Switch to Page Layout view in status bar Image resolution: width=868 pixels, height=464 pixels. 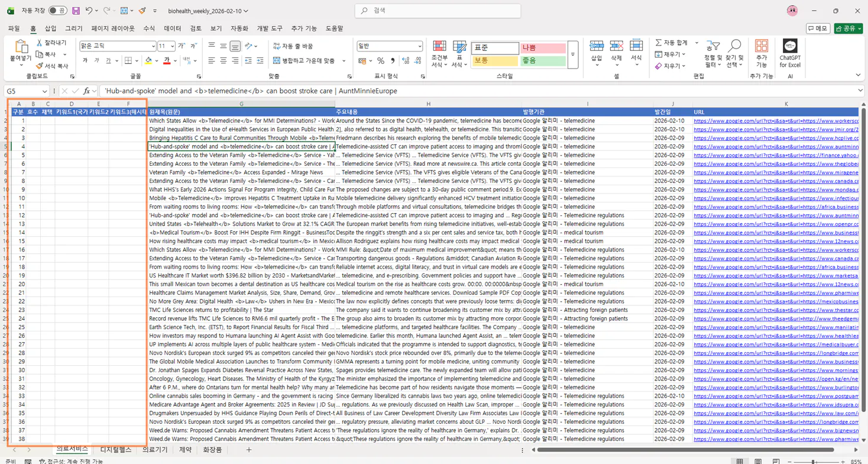[x=758, y=461]
